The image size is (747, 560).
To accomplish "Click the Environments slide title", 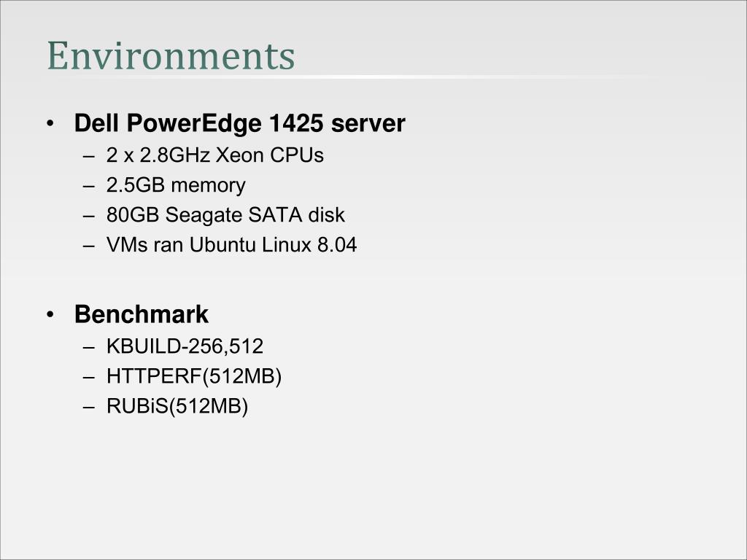I will pyautogui.click(x=171, y=55).
